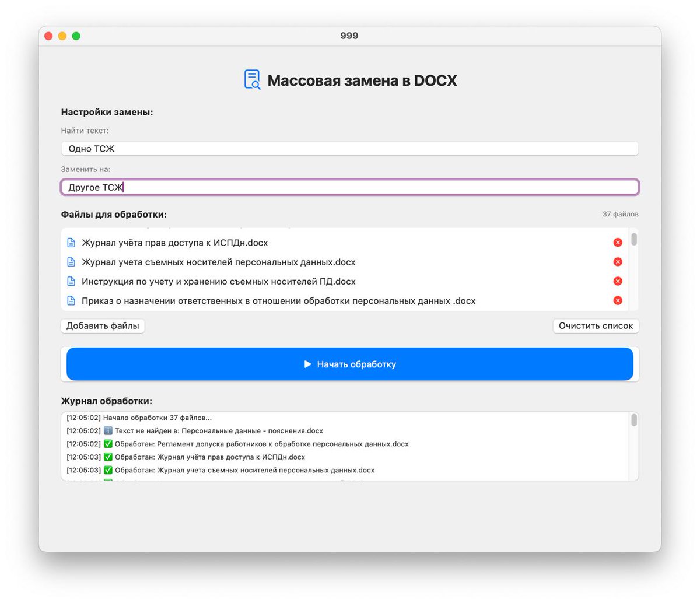Click document icon beside Приказ о назначении
This screenshot has height=603, width=700.
click(x=71, y=301)
